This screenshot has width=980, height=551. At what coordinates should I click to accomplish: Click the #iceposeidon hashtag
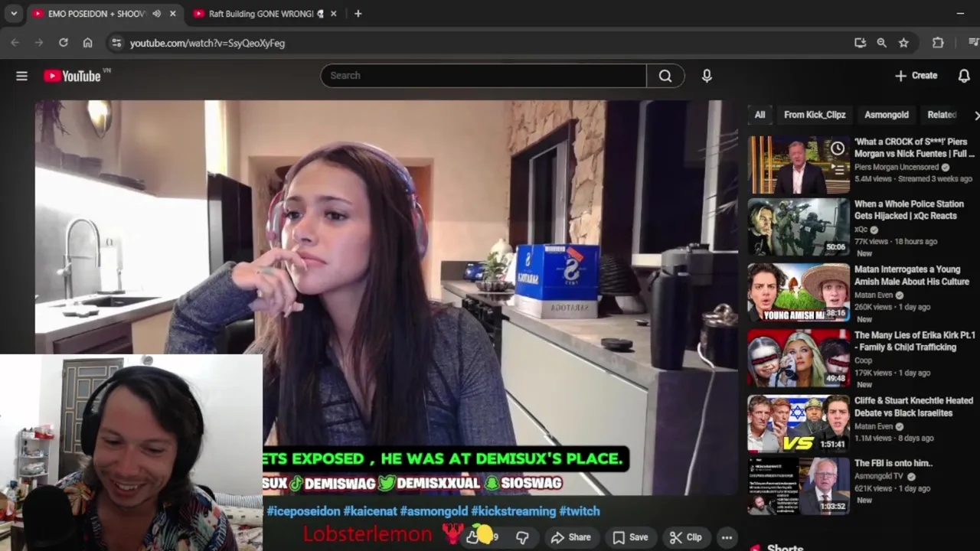tap(303, 511)
